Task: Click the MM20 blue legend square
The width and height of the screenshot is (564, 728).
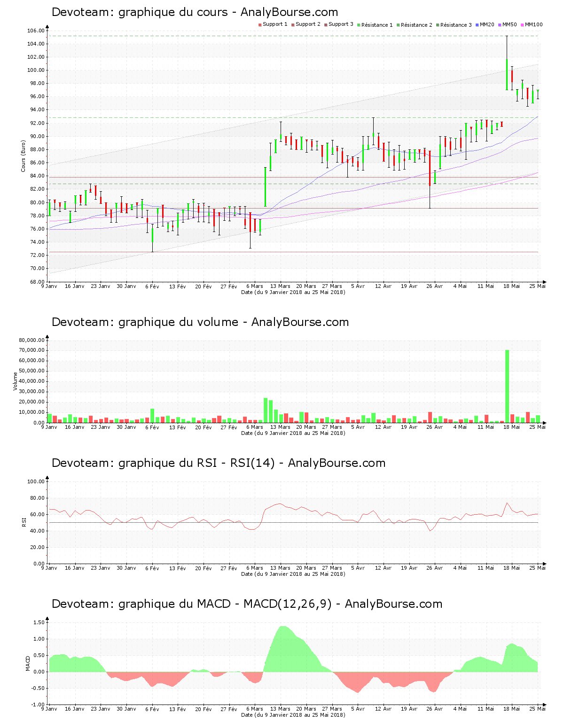Action: [478, 24]
